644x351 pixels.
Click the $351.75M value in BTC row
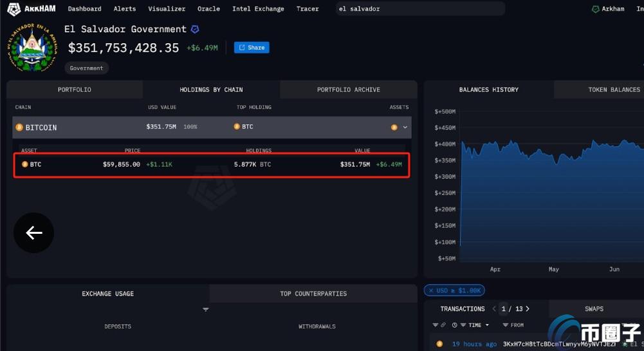coord(355,164)
